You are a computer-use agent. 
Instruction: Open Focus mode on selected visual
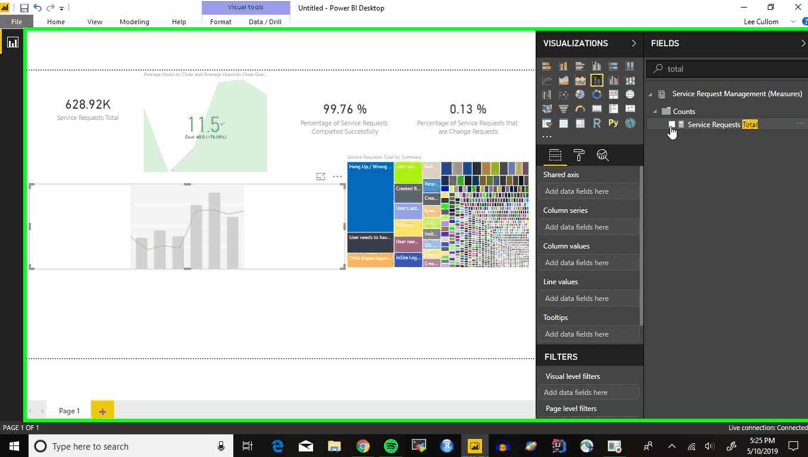[x=321, y=176]
